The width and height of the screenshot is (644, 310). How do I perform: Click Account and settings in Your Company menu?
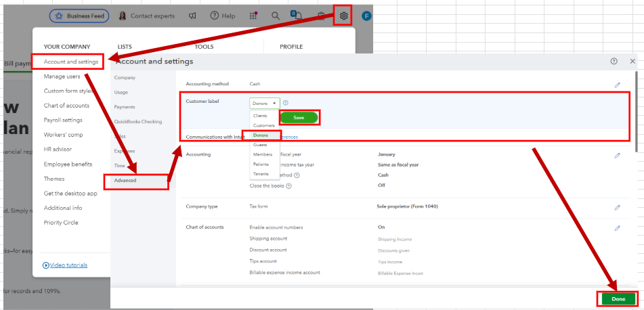tap(71, 62)
